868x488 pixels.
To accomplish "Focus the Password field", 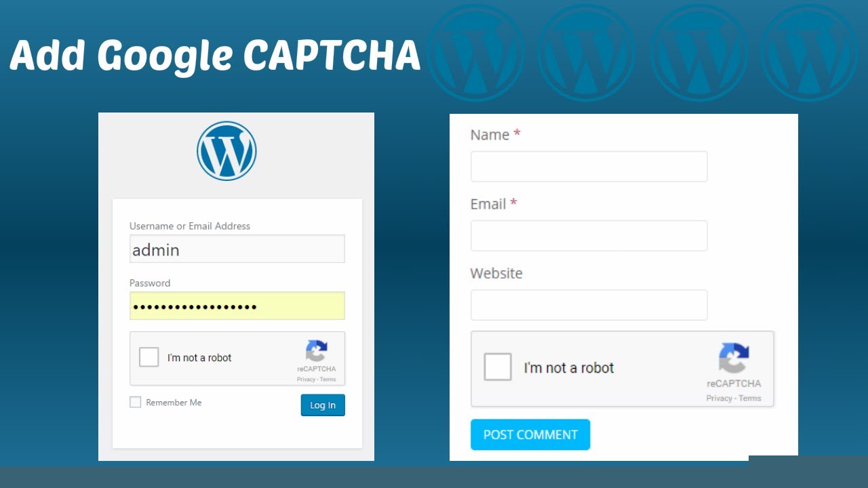I will 237,306.
